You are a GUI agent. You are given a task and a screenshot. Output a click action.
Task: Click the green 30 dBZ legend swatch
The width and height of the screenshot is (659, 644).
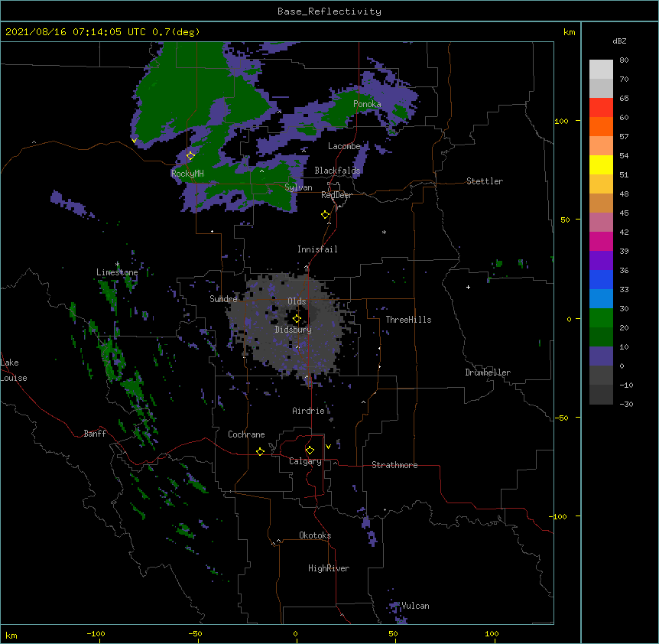pyautogui.click(x=601, y=318)
